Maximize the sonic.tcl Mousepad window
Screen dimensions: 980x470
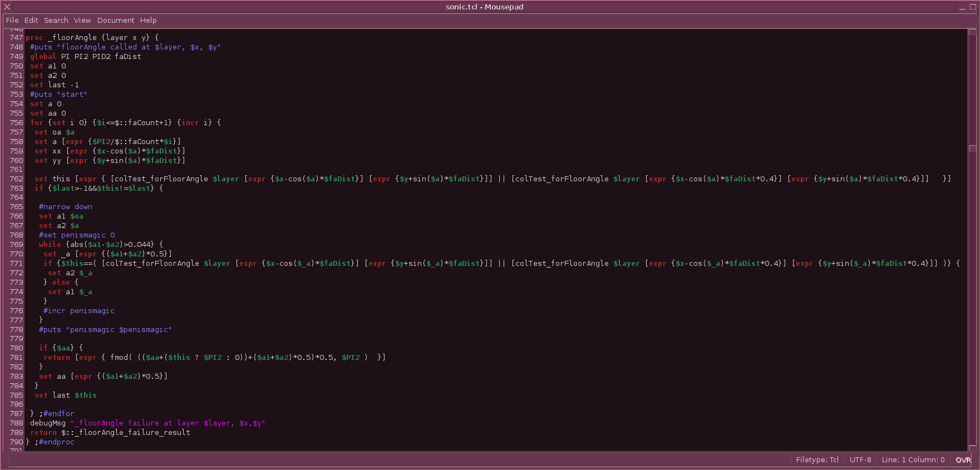[x=972, y=7]
